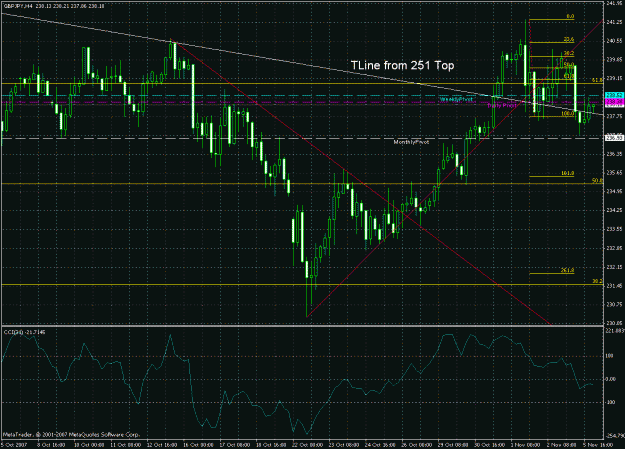The height and width of the screenshot is (449, 625).
Task: Click the 237.75 price axis value
Action: click(615, 116)
